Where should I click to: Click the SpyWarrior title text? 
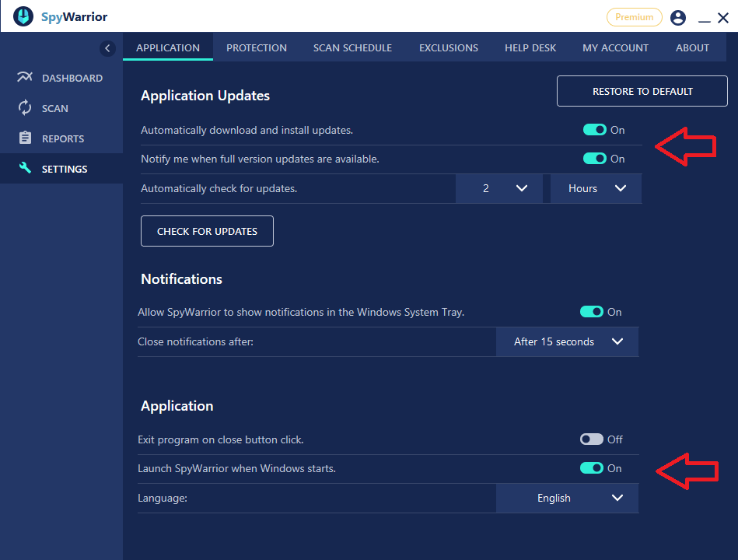pos(75,17)
